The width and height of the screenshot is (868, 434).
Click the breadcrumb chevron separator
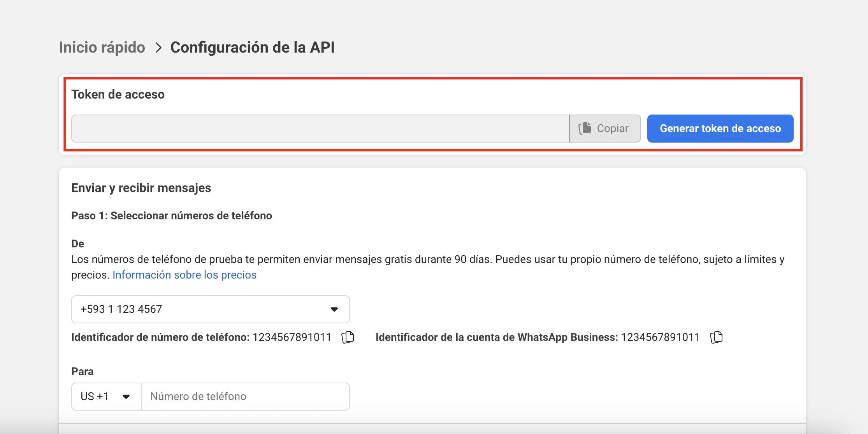tap(158, 48)
